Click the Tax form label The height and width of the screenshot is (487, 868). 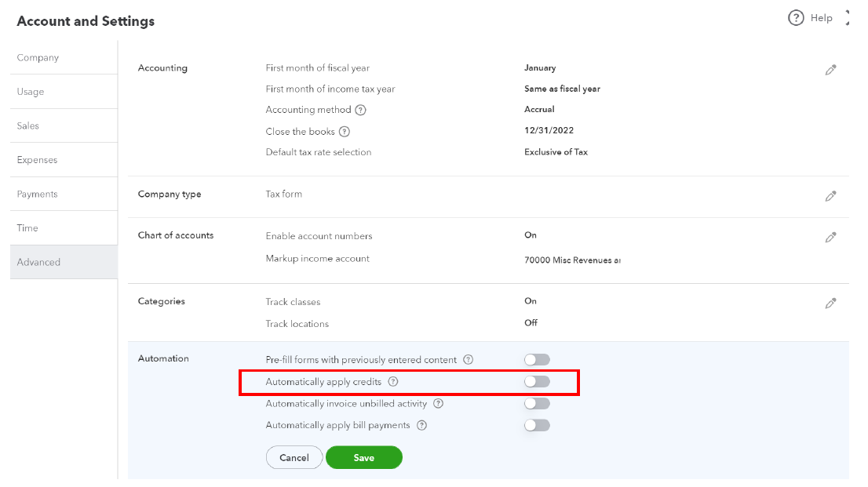click(x=284, y=194)
